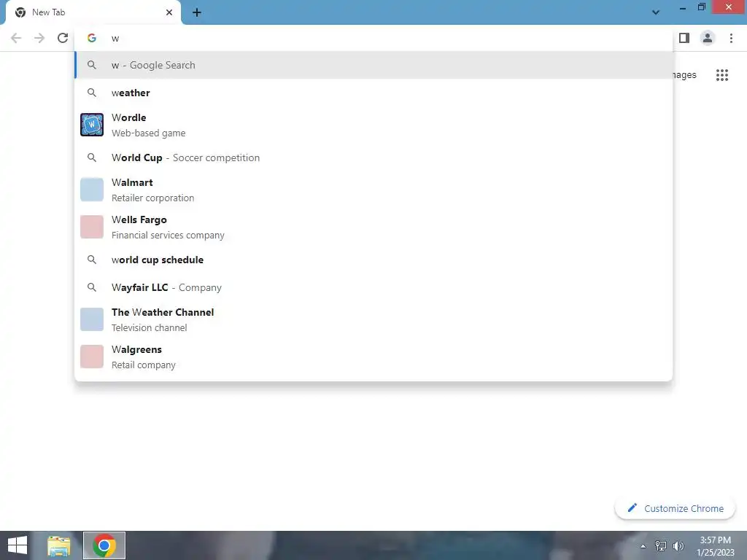
Task: Click the Wordle game icon
Action: tap(92, 125)
